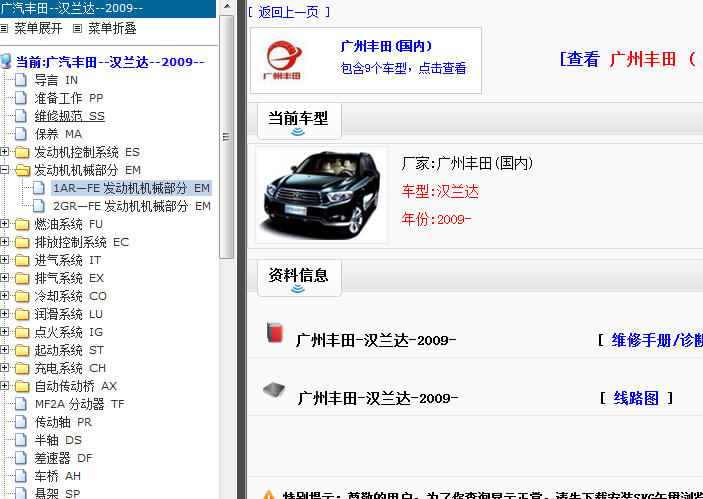
Task: Click the 菜单折叠 collapse-menu icon
Action: (x=78, y=29)
